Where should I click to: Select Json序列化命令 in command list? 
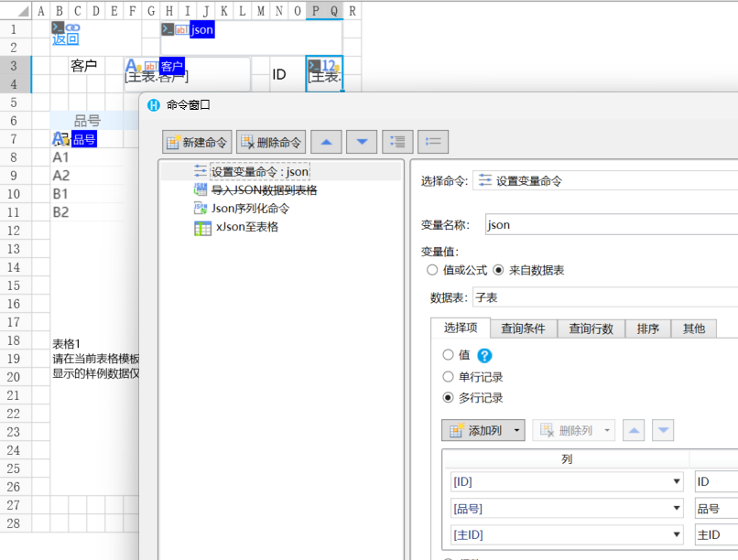point(250,209)
